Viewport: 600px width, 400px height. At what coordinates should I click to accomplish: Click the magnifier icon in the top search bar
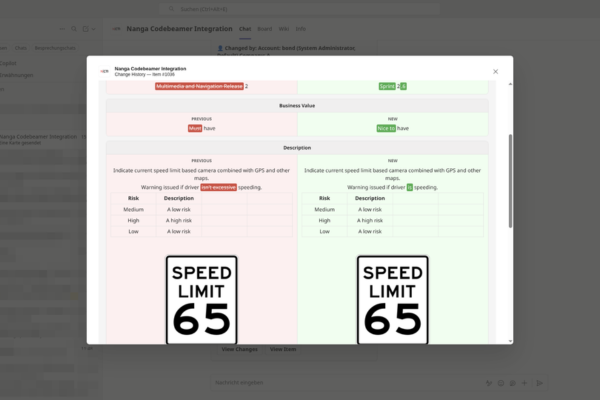coord(171,9)
